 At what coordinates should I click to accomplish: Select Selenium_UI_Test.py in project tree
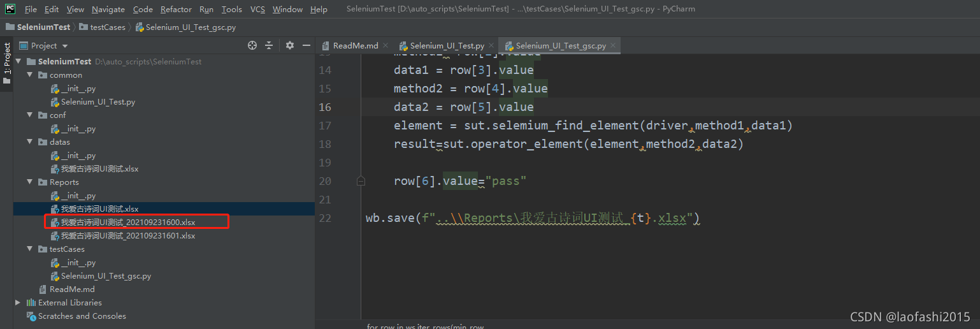click(x=98, y=102)
